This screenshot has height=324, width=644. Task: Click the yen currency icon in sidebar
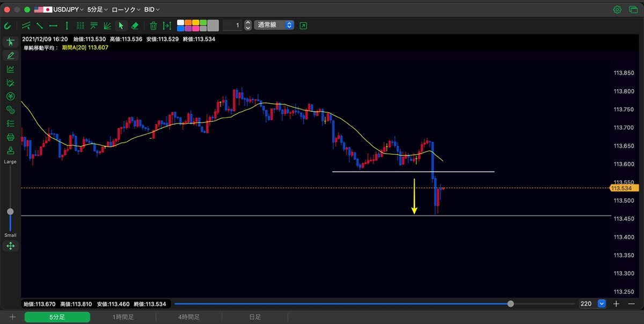point(10,96)
